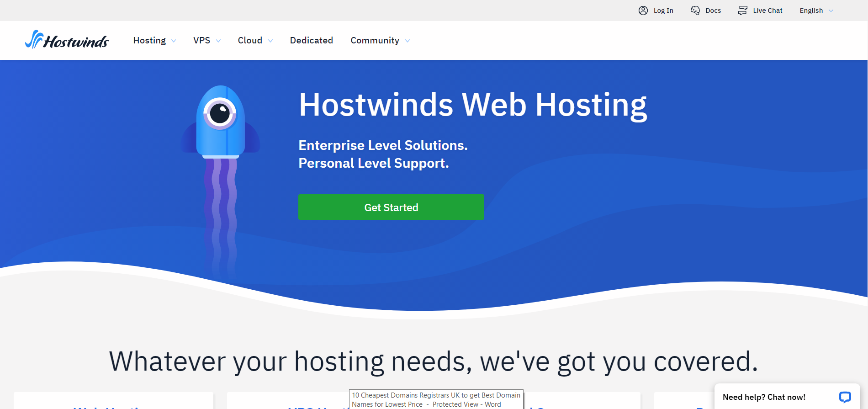Click the Log In user icon
This screenshot has height=409, width=868.
tap(643, 11)
